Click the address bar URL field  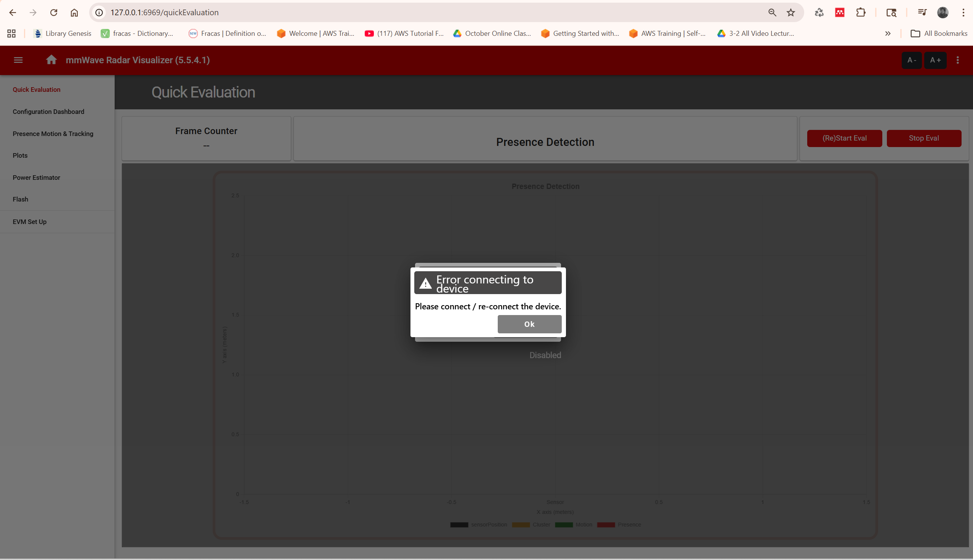click(x=435, y=12)
